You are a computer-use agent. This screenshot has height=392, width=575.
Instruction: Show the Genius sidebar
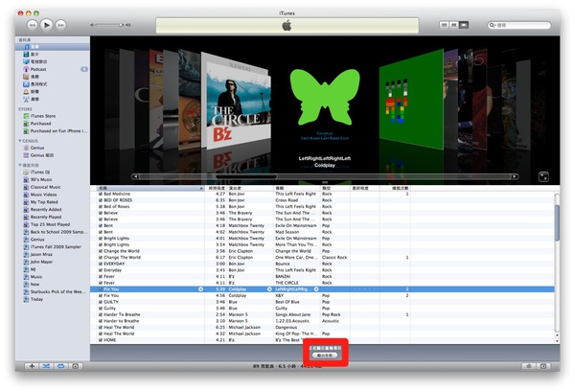[x=543, y=366]
